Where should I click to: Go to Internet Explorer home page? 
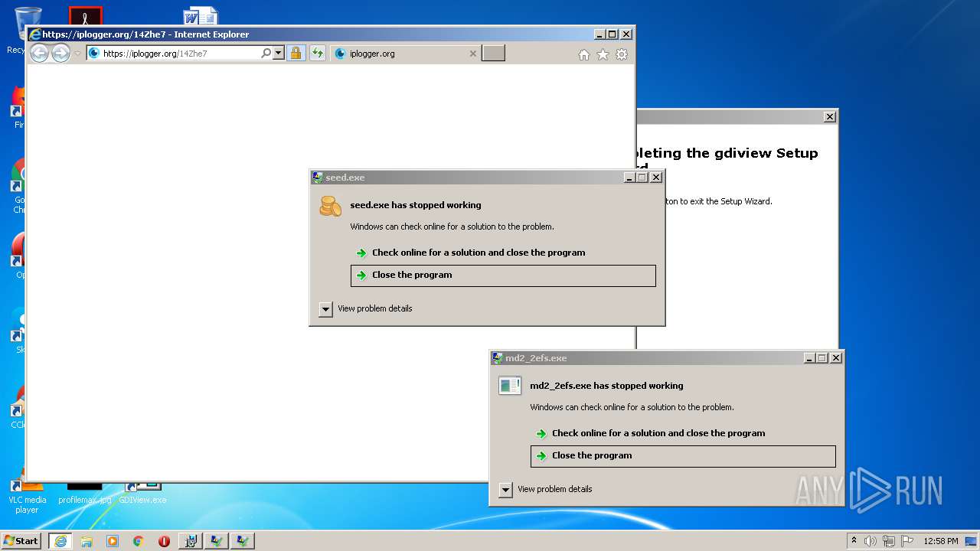584,54
